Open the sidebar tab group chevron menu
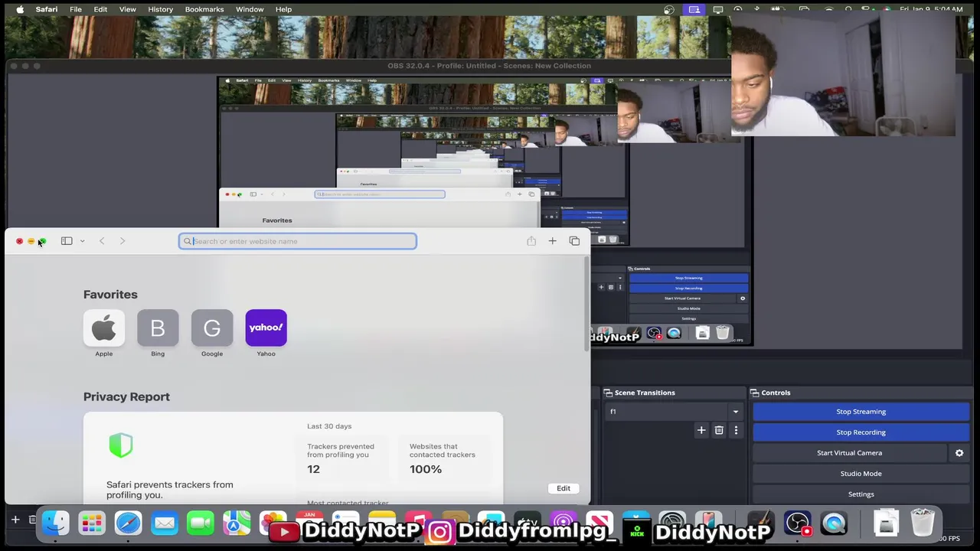This screenshot has width=980, height=551. point(82,241)
